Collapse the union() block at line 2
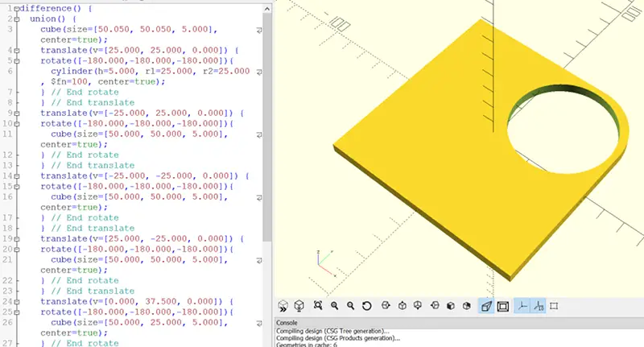 pos(16,18)
